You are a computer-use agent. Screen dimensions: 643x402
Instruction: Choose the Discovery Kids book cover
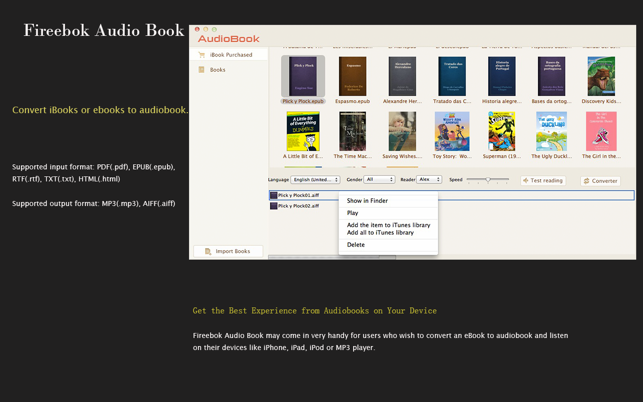point(601,77)
